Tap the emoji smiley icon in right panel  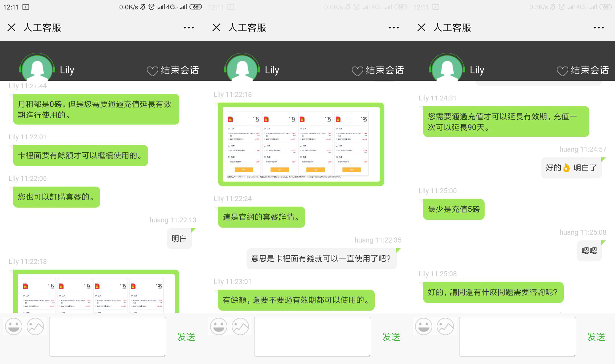(424, 326)
